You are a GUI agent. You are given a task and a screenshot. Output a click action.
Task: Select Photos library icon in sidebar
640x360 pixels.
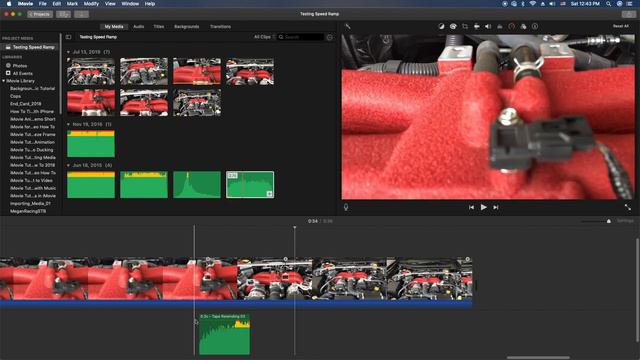(8, 65)
